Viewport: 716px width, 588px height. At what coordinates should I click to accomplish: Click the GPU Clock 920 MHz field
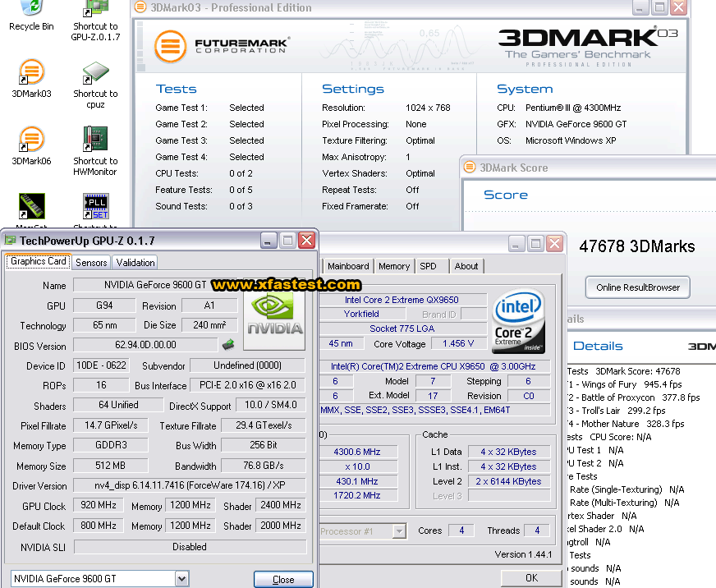[99, 505]
